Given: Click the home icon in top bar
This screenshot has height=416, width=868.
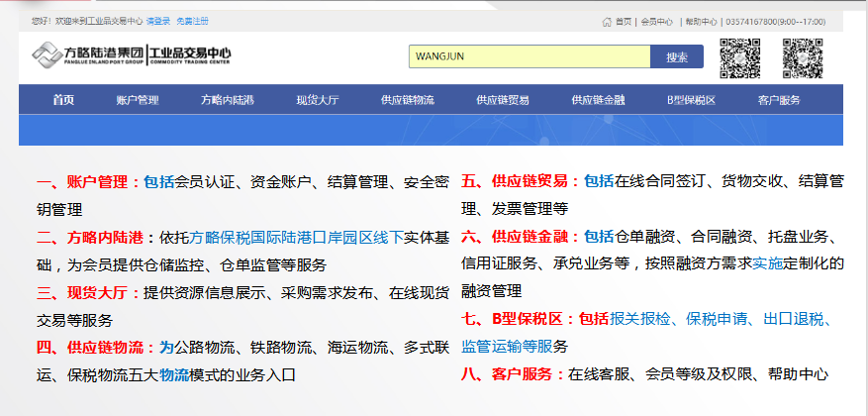Looking at the screenshot, I should click(x=607, y=21).
